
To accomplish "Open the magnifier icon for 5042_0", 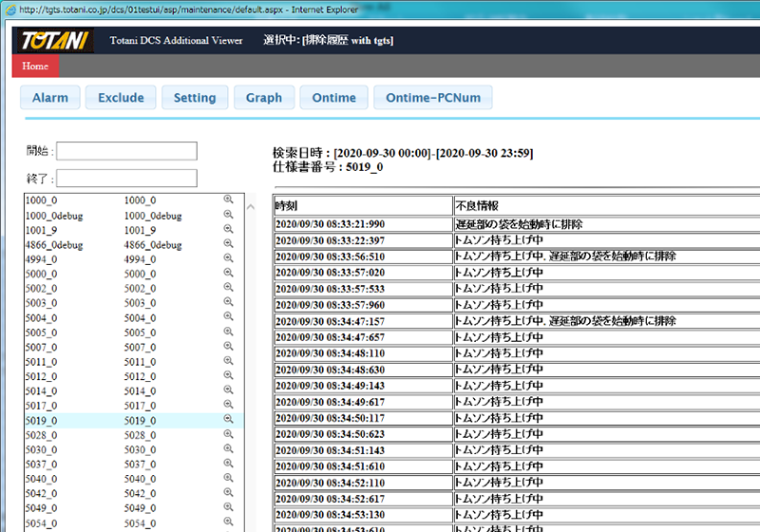I will tap(228, 493).
